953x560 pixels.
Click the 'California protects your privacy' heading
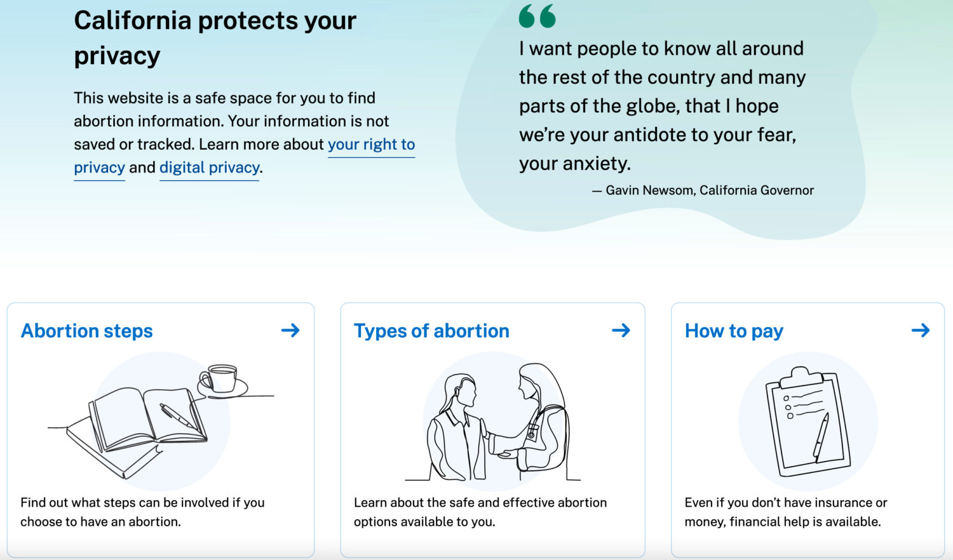[x=215, y=38]
